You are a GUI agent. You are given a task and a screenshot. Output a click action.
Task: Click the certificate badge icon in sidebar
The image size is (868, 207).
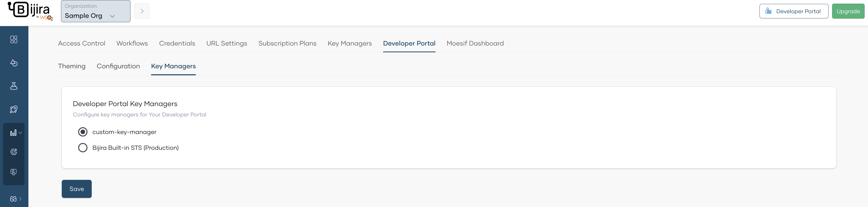pyautogui.click(x=14, y=172)
